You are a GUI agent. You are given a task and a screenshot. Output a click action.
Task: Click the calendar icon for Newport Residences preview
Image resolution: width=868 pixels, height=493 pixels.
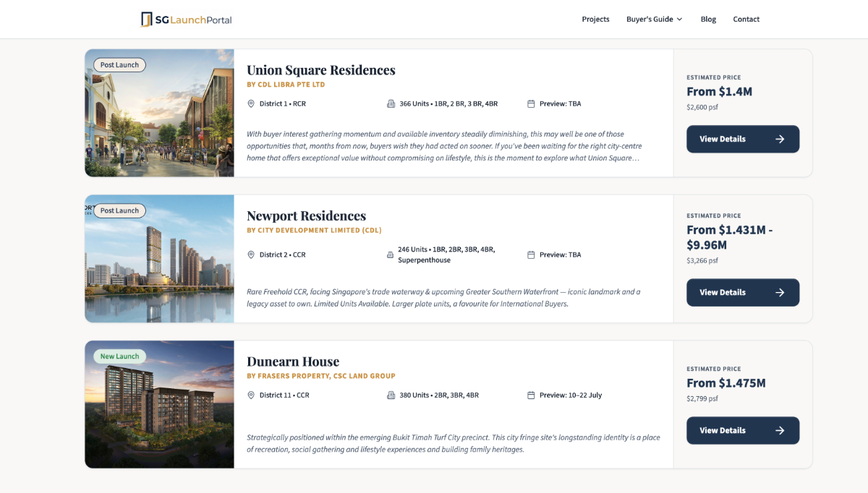(x=531, y=255)
